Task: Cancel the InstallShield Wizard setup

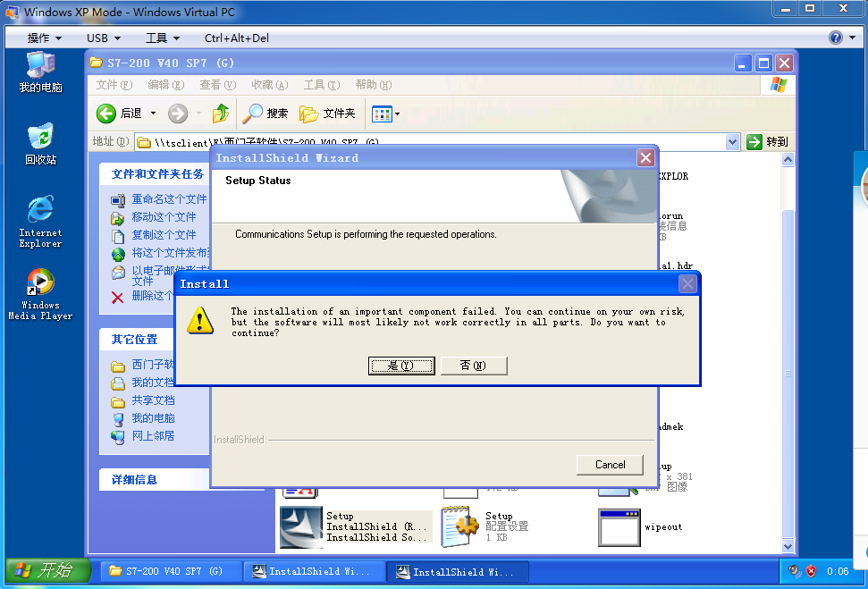Action: 610,465
